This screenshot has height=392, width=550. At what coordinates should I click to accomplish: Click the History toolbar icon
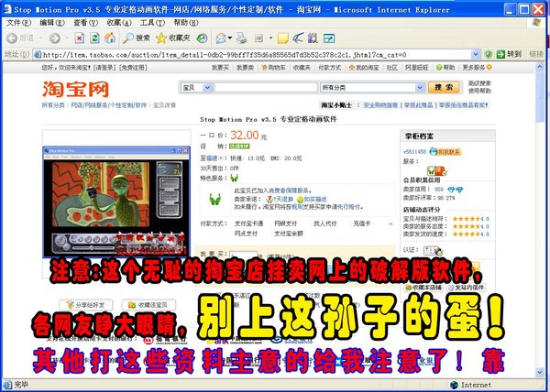(x=202, y=38)
